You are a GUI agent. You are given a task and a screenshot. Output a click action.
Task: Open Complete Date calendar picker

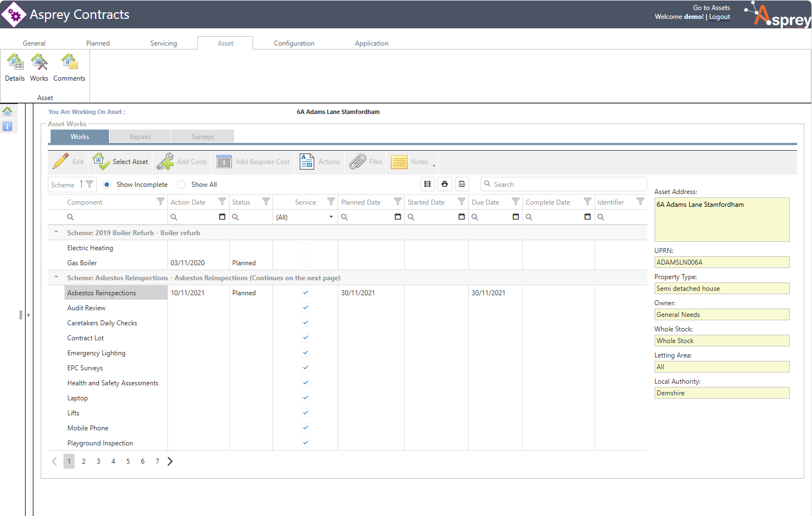(587, 217)
